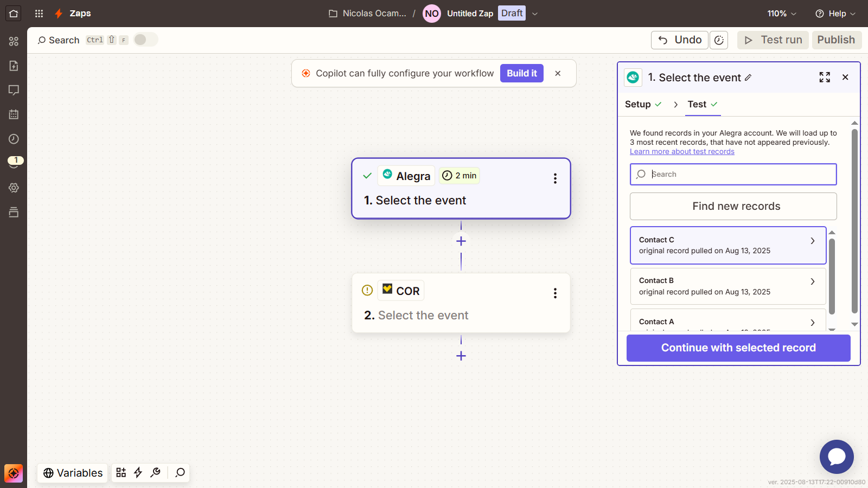Open the history clock icon in sidebar

14,139
